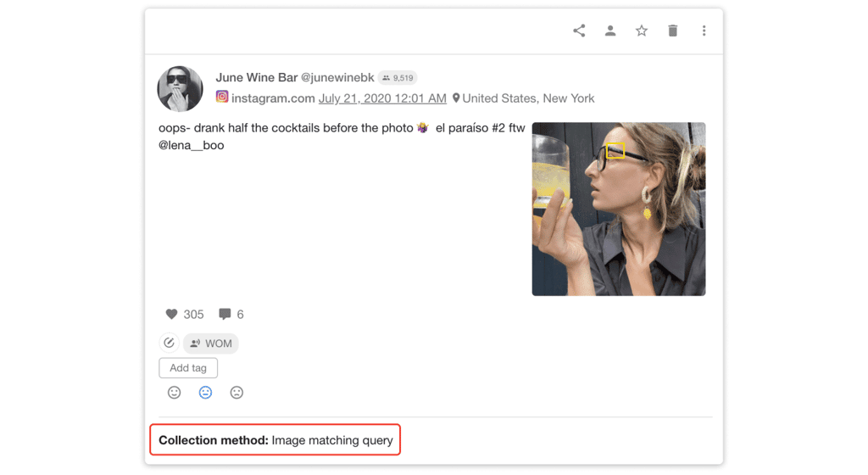Click the Image matching query text
Viewport: 868px width, 475px height.
(332, 440)
